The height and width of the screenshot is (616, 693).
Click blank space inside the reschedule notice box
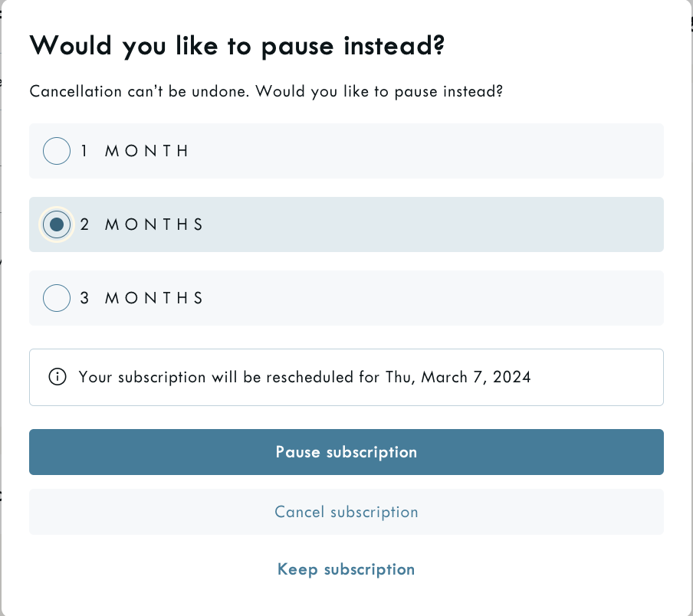[598, 378]
